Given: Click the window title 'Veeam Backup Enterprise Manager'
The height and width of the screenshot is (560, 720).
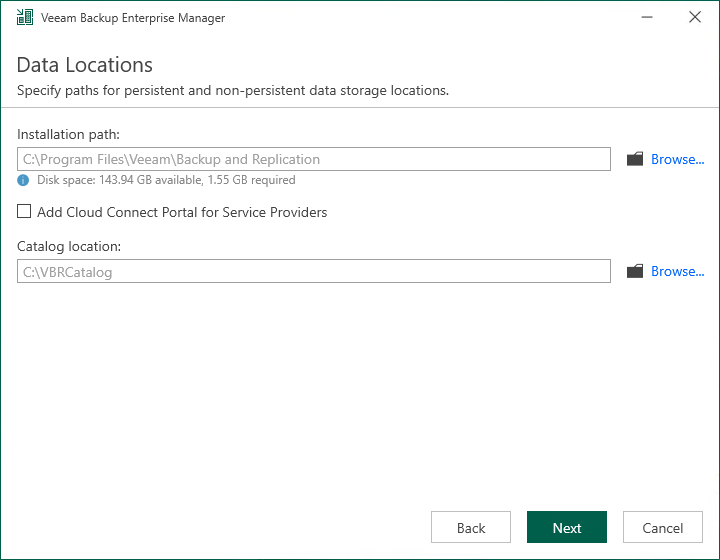Looking at the screenshot, I should [133, 18].
